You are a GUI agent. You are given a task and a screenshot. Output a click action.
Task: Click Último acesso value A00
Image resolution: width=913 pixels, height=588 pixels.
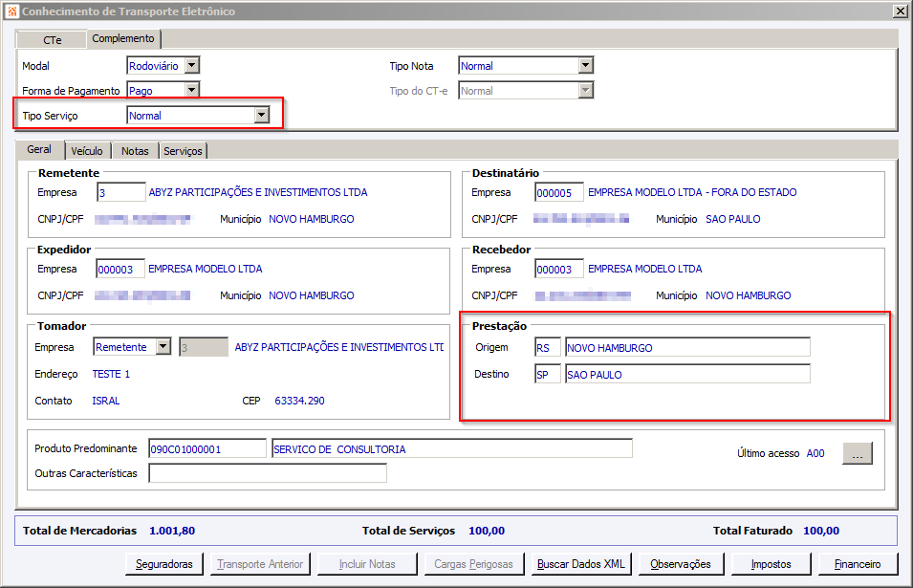pyautogui.click(x=815, y=453)
